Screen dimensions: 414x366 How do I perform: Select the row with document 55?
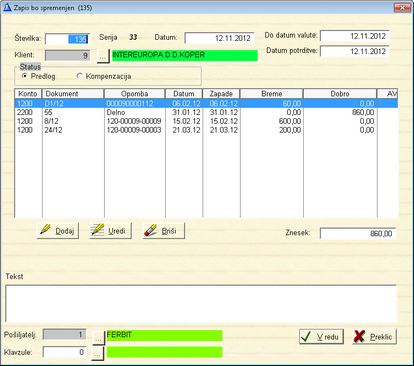[206, 112]
